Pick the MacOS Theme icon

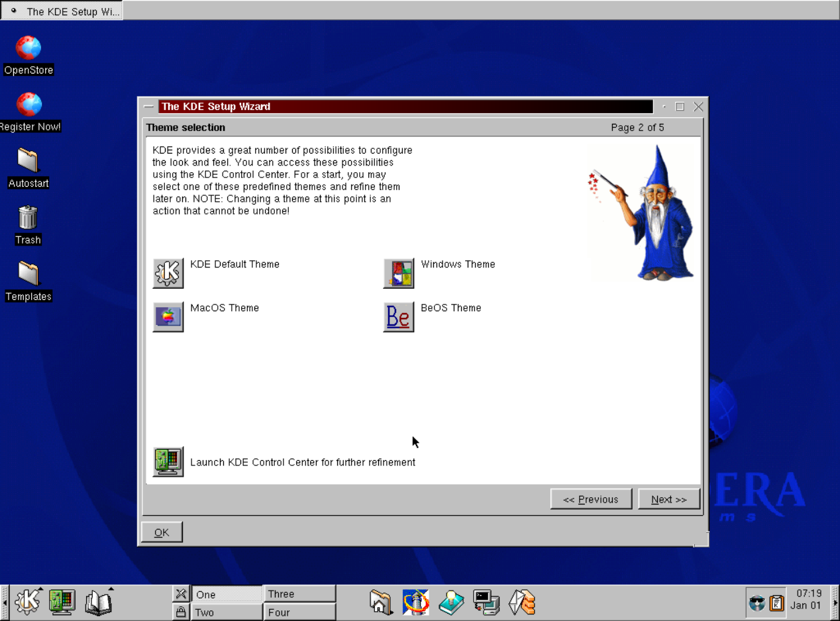(x=168, y=316)
